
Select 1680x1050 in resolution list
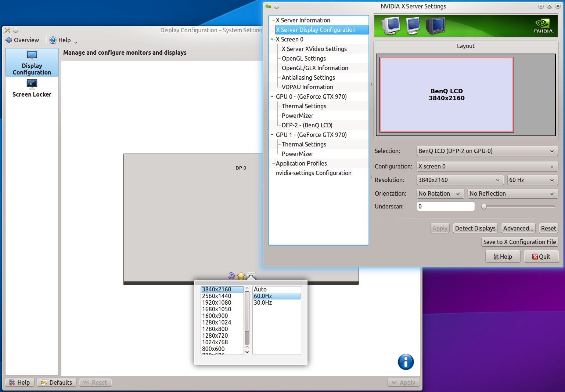(222, 309)
